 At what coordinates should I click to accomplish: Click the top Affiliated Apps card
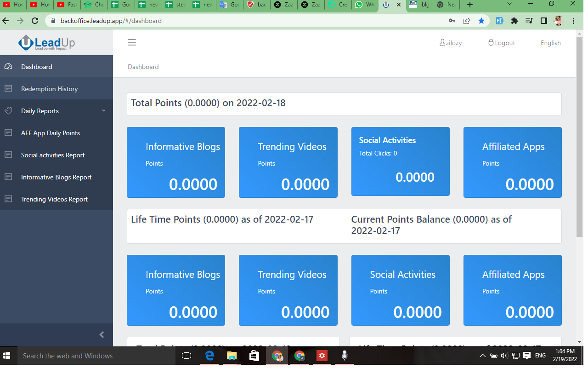(513, 162)
